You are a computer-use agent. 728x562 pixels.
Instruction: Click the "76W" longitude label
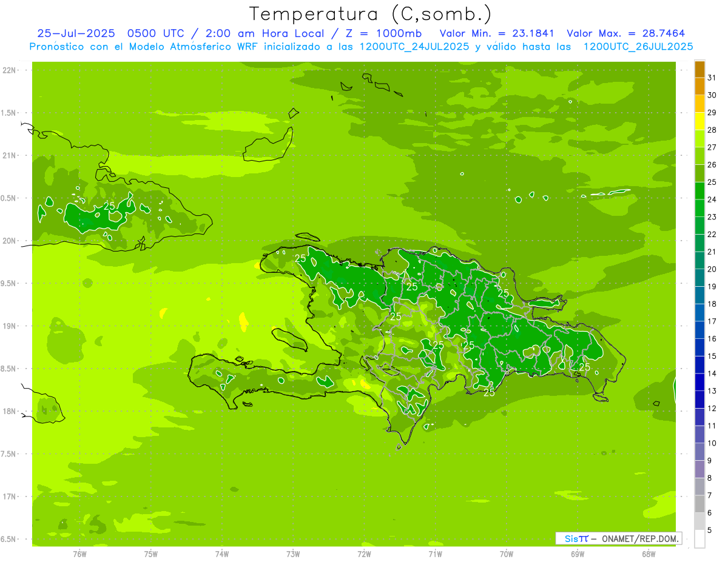(79, 554)
